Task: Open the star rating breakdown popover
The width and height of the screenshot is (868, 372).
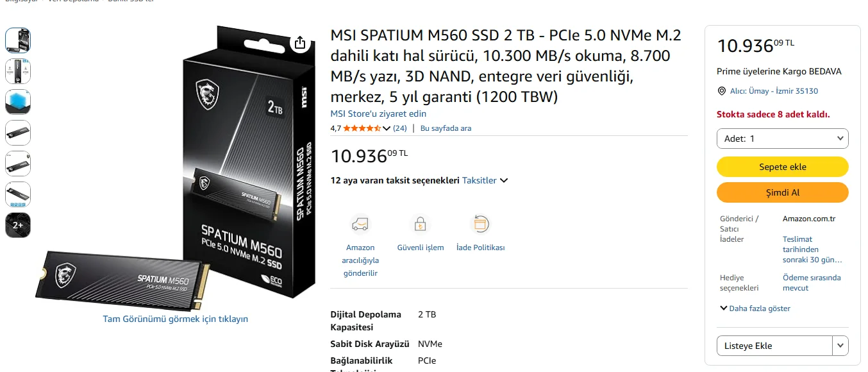Action: tap(387, 128)
